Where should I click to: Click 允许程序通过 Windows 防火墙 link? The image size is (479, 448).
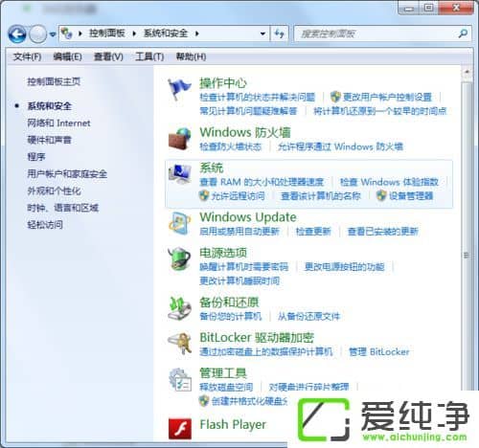point(340,146)
